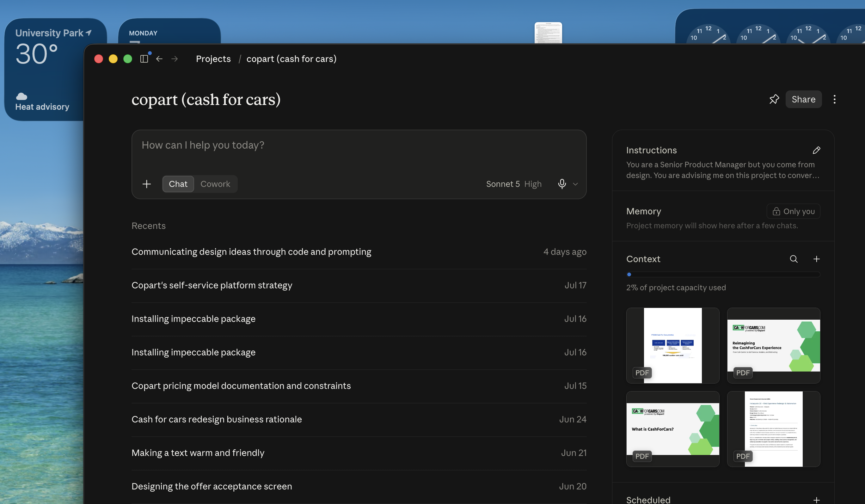Open the Monday calendar widget
865x504 pixels.
coord(169,31)
